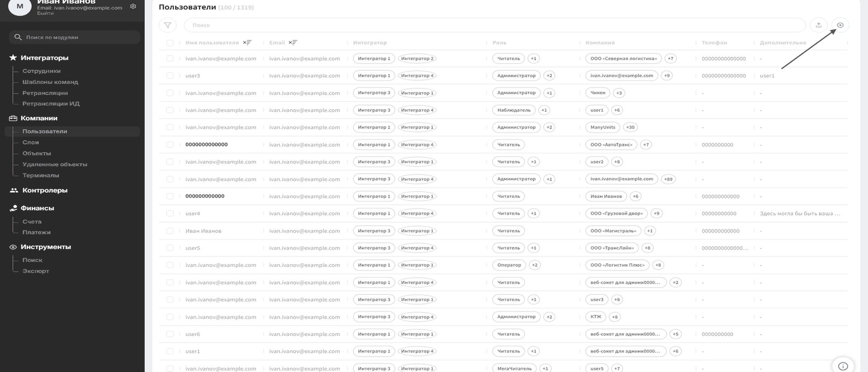
Task: Click the user avatar with letter M
Action: click(x=20, y=6)
